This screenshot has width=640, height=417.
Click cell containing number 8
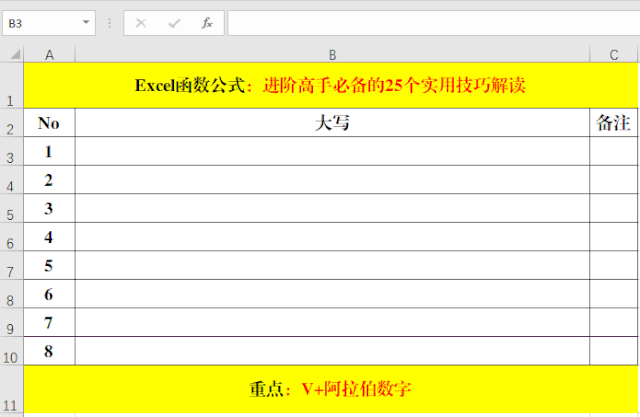49,351
